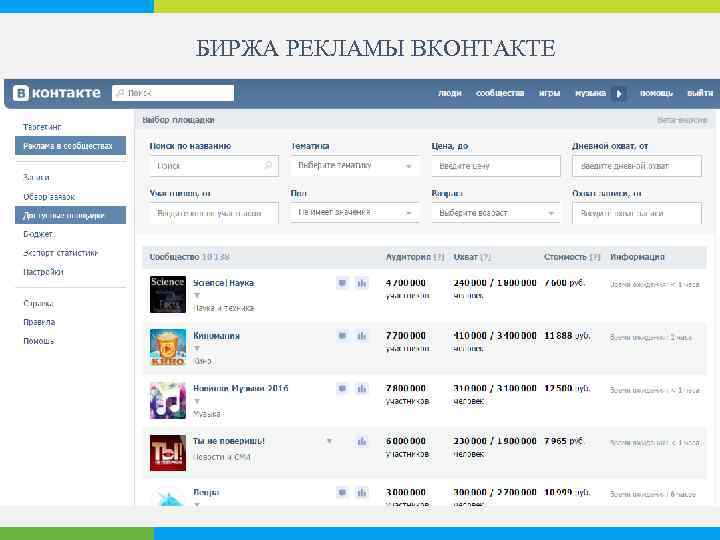The image size is (720, 540).
Task: Open Экспорт статистики in the sidebar
Action: point(61,253)
